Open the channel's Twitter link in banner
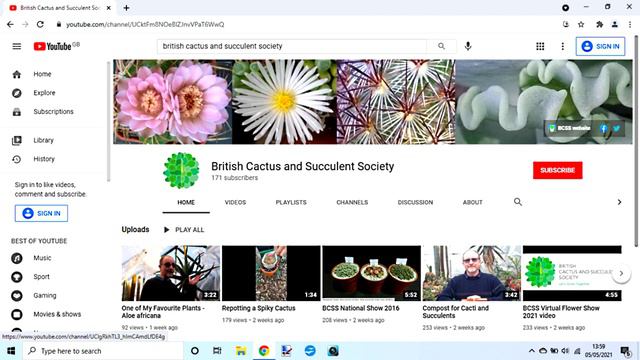 click(616, 129)
